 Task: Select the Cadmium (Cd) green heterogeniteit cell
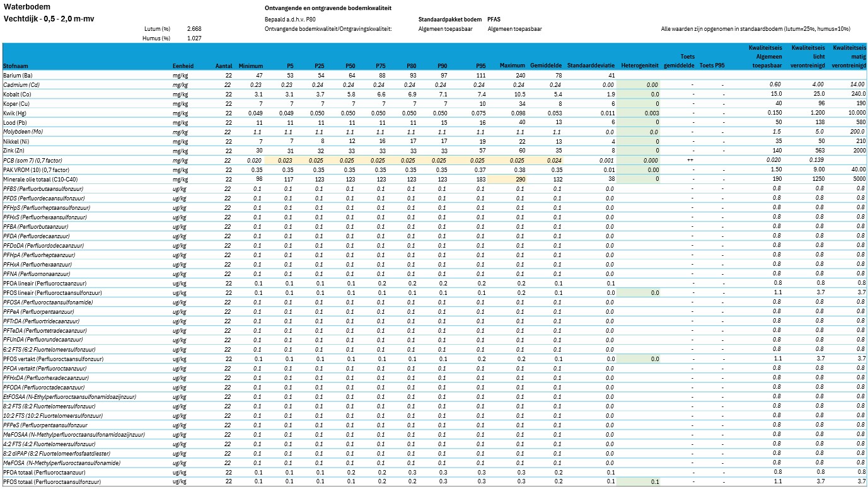point(639,84)
